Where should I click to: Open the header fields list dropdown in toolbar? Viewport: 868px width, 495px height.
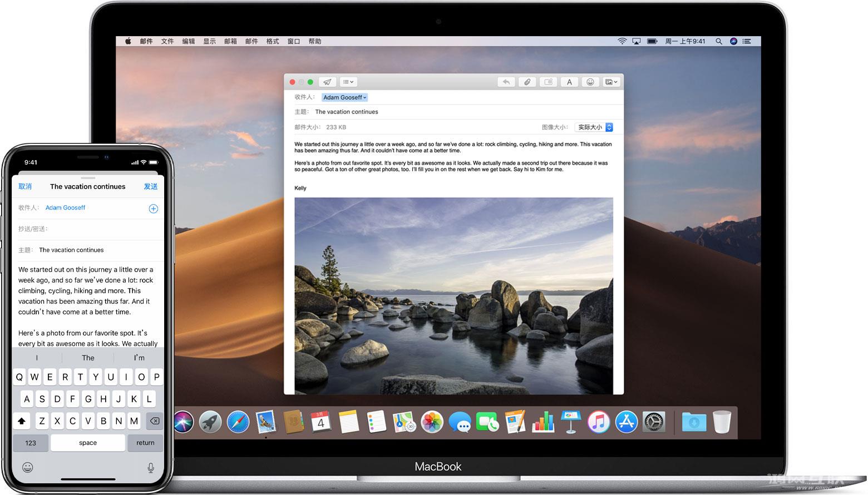point(348,82)
